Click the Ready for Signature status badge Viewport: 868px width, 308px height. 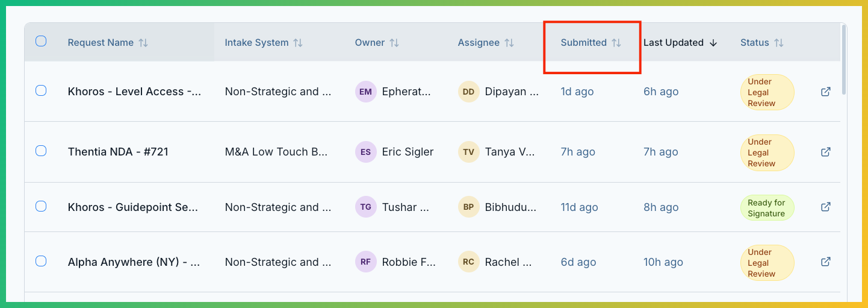[766, 208]
